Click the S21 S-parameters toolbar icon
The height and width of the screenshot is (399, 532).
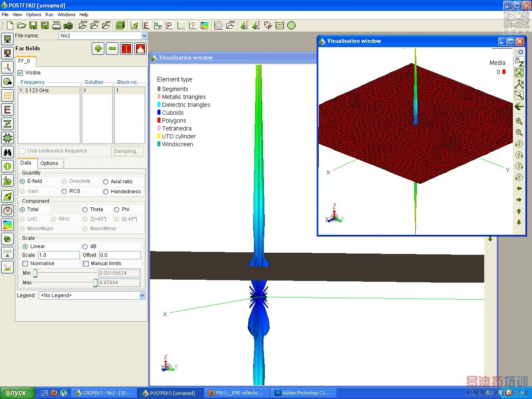[158, 25]
